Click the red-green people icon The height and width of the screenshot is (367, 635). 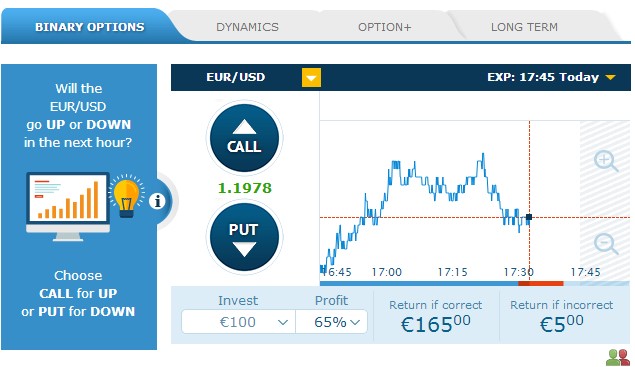(x=618, y=358)
